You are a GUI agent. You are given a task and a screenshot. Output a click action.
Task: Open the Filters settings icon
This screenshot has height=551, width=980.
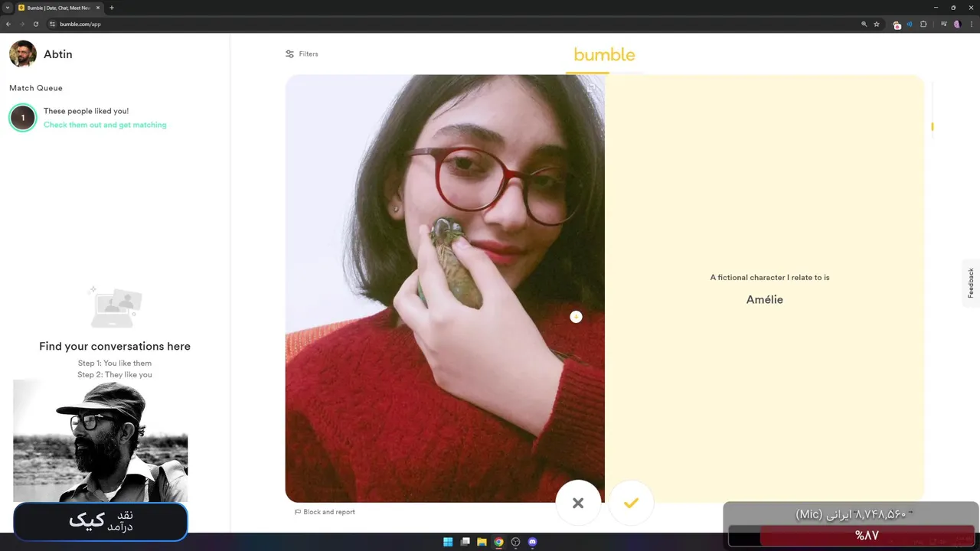289,54
